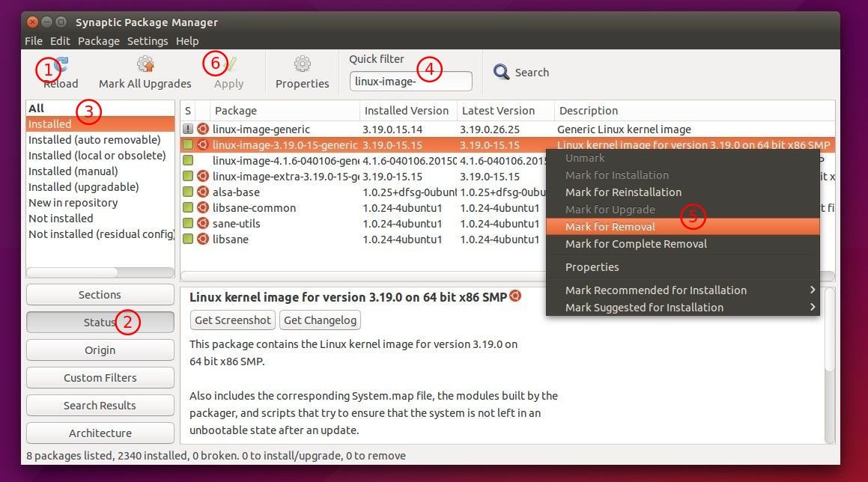Click Ubuntu logo next to description heading
Viewport: 868px width, 482px height.
pos(515,296)
